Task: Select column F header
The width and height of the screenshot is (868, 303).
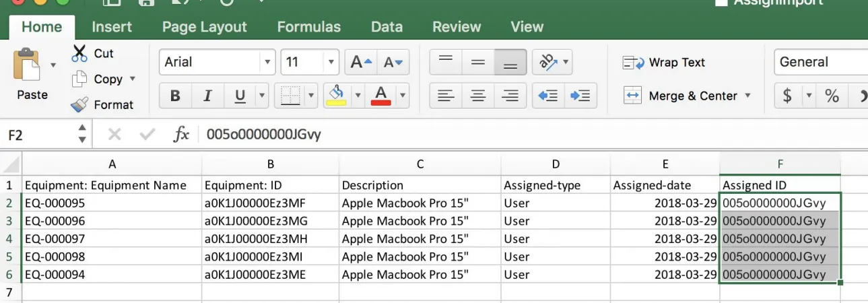Action: coord(780,164)
